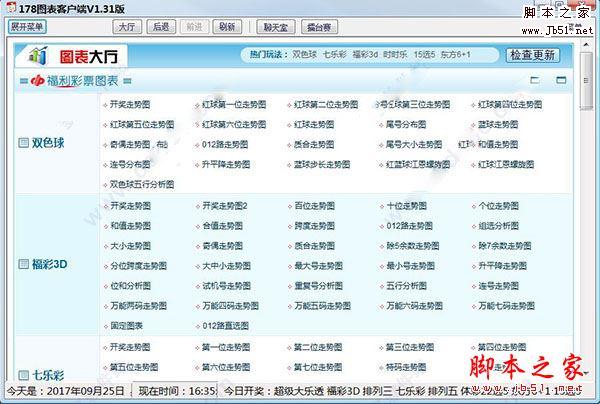Click the 刷新 toolbar button
This screenshot has width=600, height=404.
point(227,27)
